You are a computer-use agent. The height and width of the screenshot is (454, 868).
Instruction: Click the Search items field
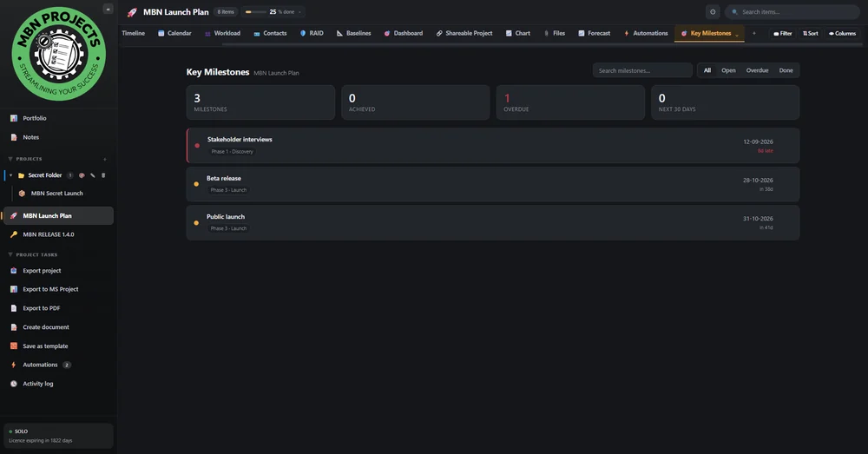792,11
